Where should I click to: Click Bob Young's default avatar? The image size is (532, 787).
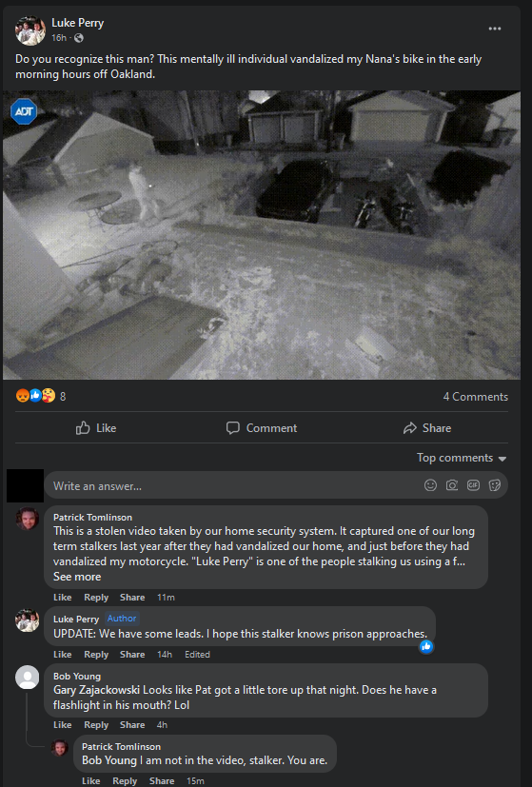(27, 677)
